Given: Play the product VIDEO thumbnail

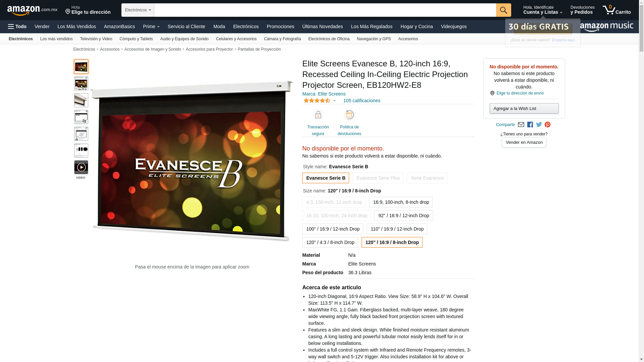Looking at the screenshot, I should pos(81,167).
